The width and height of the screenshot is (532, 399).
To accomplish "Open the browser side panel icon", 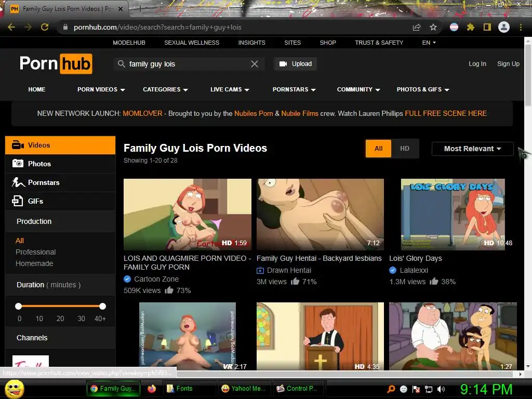I will point(487,27).
